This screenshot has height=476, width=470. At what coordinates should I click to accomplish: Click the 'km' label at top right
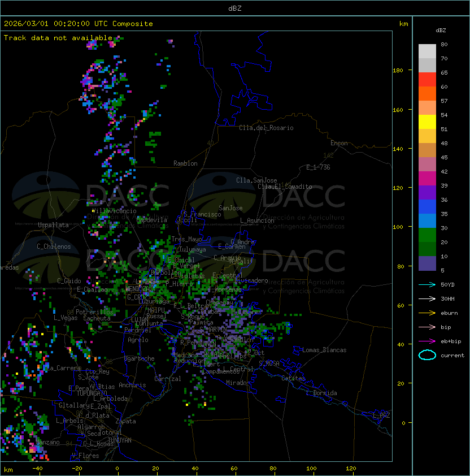click(x=403, y=24)
